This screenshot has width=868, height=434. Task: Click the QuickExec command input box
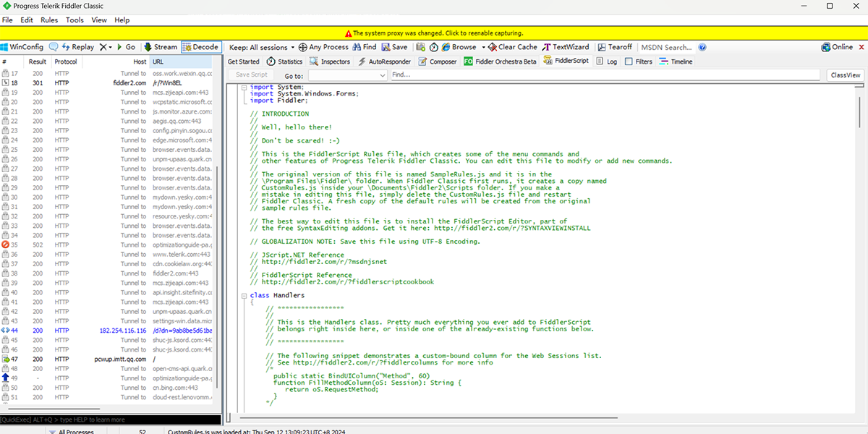pyautogui.click(x=110, y=420)
